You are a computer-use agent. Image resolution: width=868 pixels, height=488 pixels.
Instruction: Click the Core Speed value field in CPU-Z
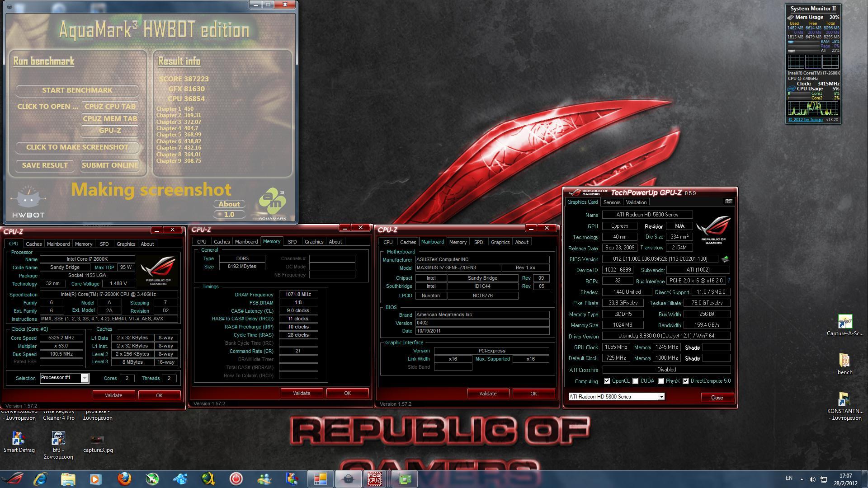[x=61, y=338]
